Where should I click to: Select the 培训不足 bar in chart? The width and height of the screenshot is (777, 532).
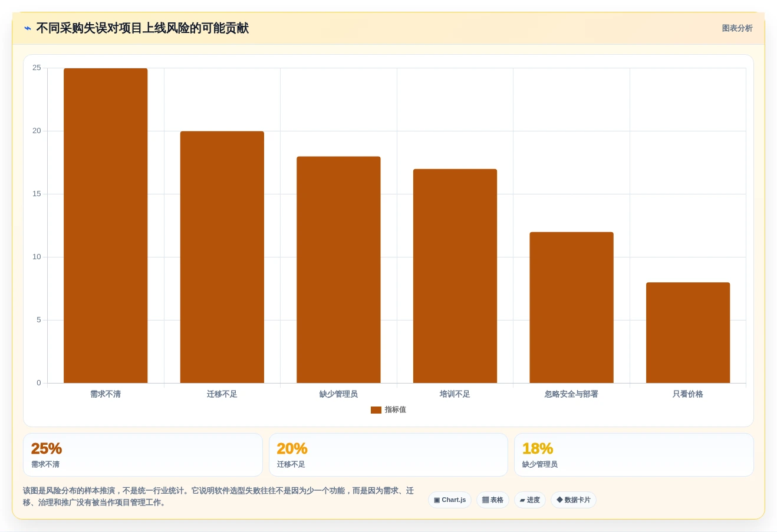[x=455, y=276]
